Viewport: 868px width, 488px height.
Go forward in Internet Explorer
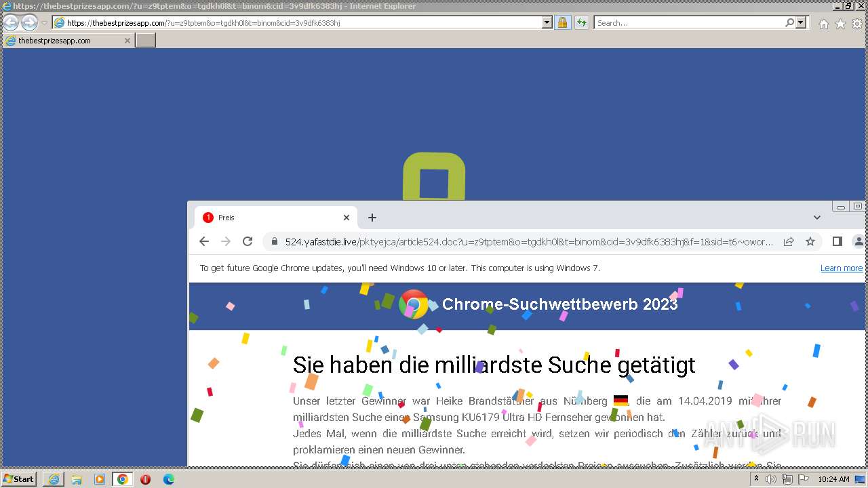29,23
